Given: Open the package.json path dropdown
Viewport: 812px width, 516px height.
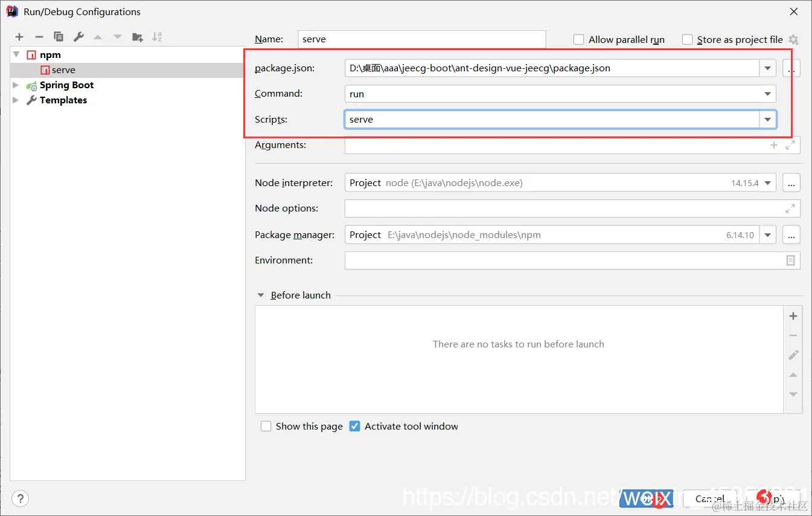Looking at the screenshot, I should [767, 68].
